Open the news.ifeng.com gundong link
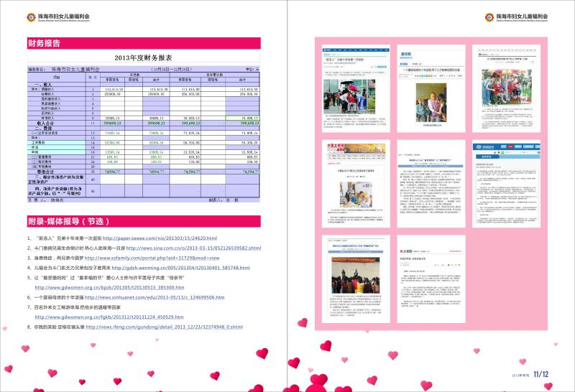The image size is (575, 392). (x=165, y=327)
